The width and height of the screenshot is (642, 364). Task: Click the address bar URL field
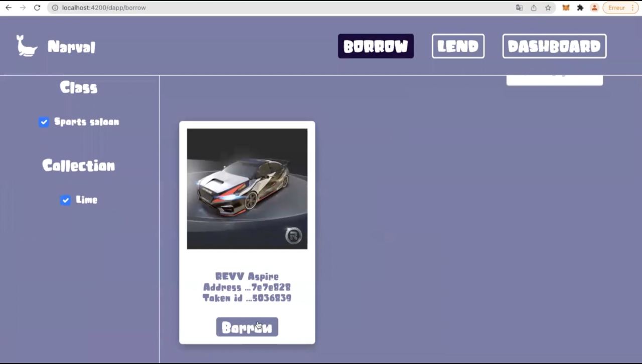281,8
